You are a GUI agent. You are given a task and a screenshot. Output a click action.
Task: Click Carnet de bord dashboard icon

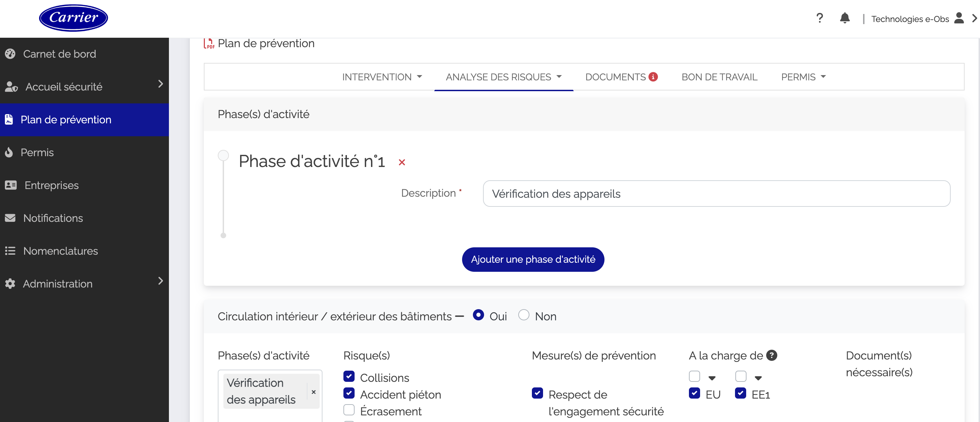[x=10, y=54]
